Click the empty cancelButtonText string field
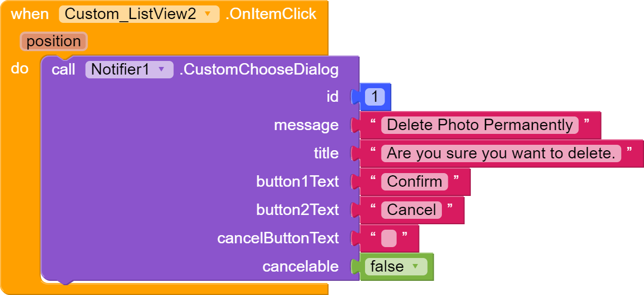The width and height of the screenshot is (644, 295). click(389, 238)
